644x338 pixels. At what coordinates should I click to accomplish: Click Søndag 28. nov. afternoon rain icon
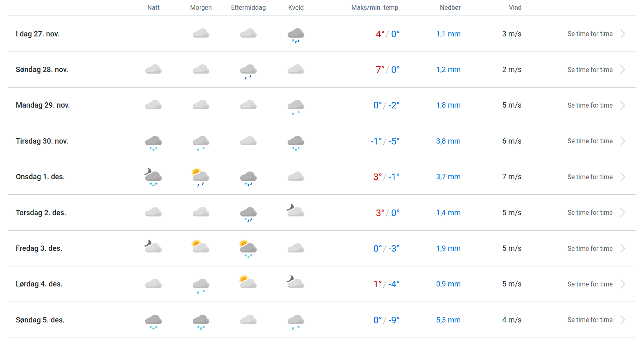(248, 70)
